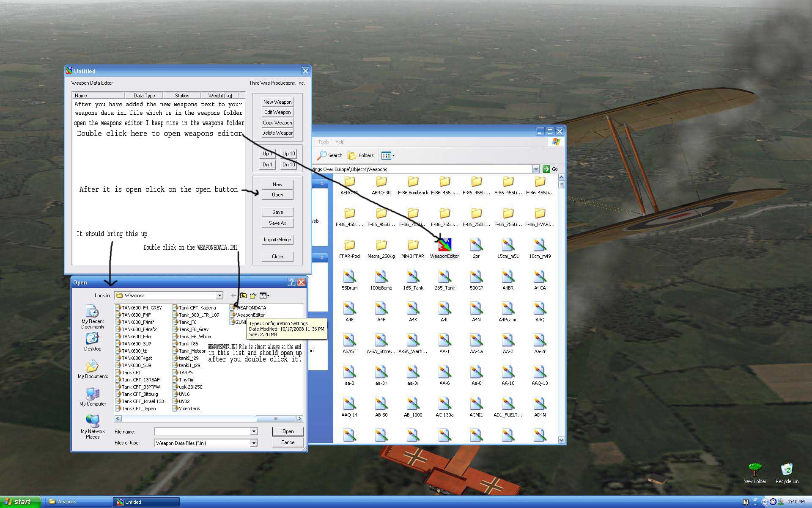The image size is (812, 508).
Task: Click the Import/Merge button
Action: click(277, 240)
